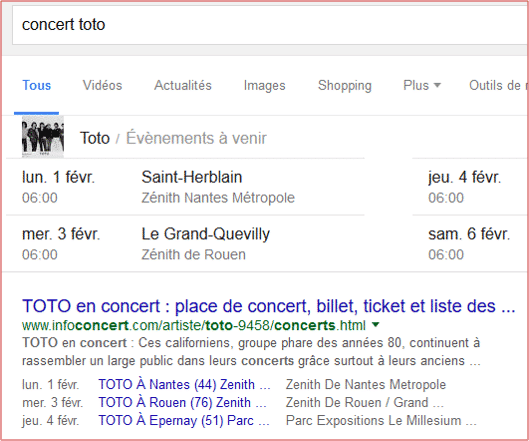Switch to the Actualités tab
Image resolution: width=529 pixels, height=441 pixels.
point(183,85)
